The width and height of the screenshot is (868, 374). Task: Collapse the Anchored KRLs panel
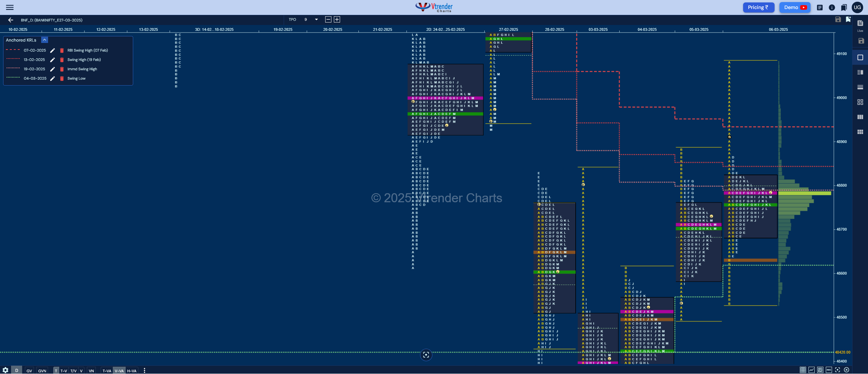[45, 40]
